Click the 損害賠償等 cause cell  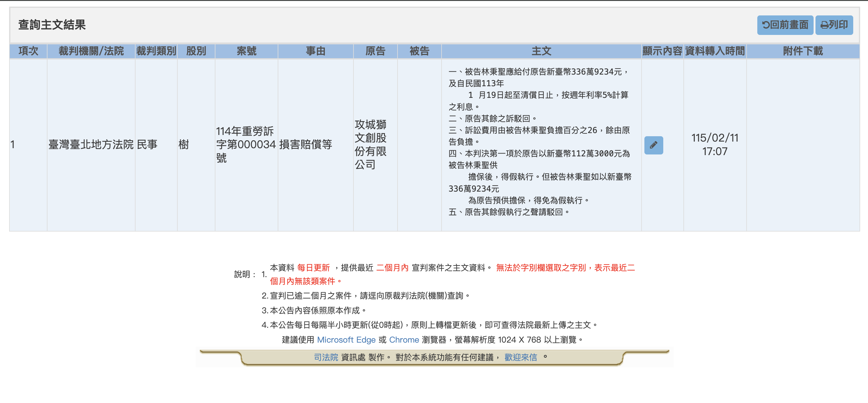pos(305,144)
